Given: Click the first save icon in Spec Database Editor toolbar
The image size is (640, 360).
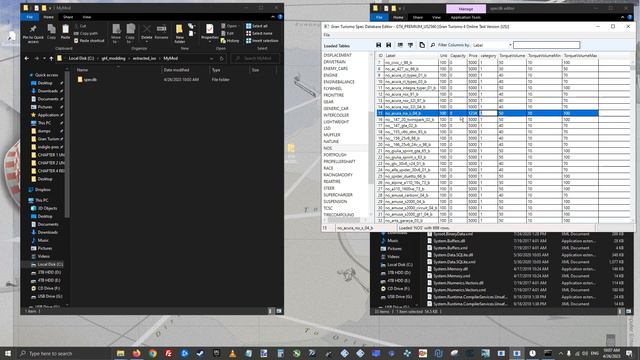Looking at the screenshot, I should (378, 45).
